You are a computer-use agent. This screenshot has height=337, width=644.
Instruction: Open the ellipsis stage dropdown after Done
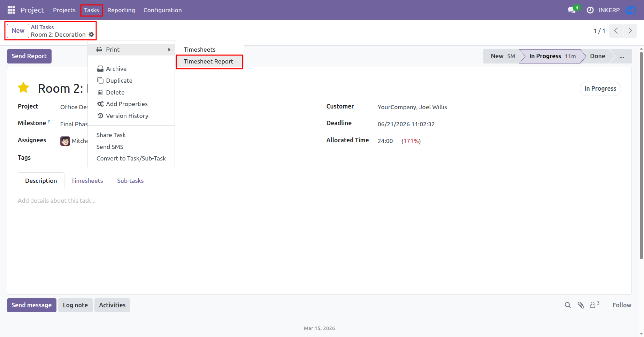tap(622, 56)
